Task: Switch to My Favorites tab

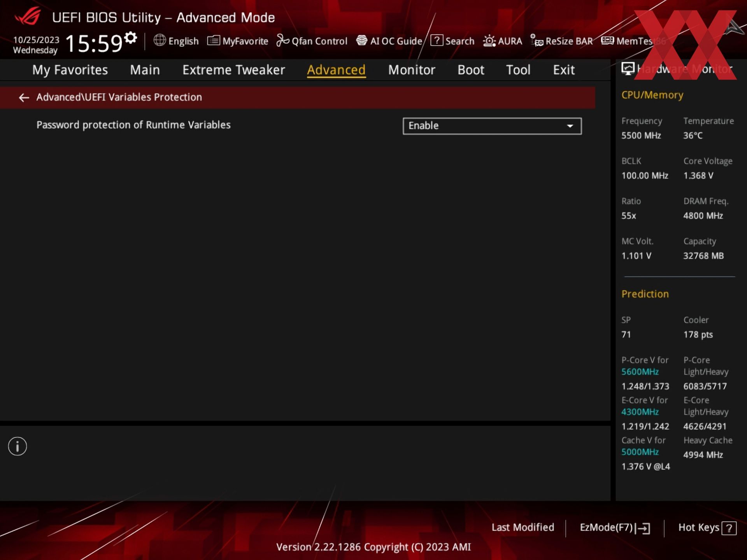Action: (x=70, y=70)
